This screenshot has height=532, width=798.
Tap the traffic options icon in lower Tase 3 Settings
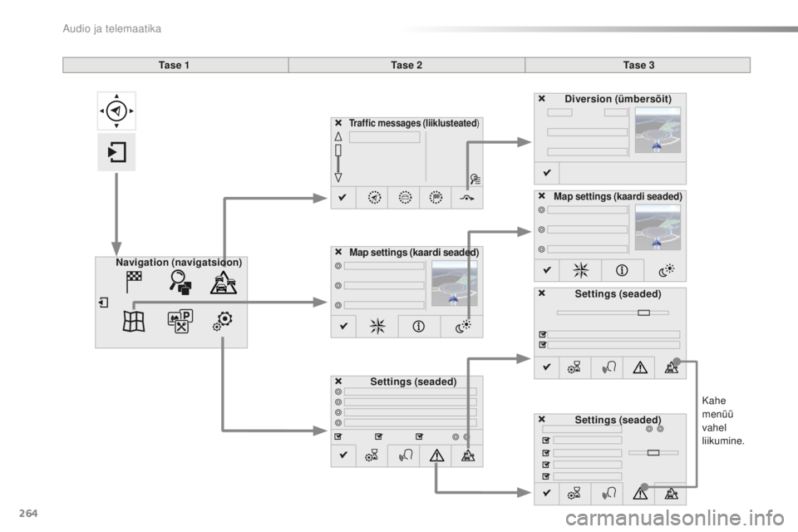point(672,493)
